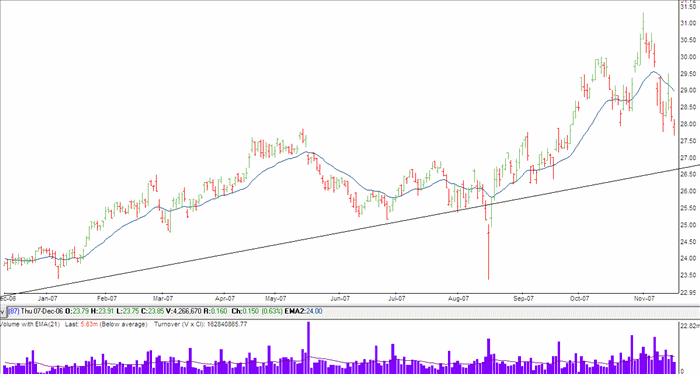Click the long red price spike in August
The height and width of the screenshot is (374, 700).
click(488, 252)
